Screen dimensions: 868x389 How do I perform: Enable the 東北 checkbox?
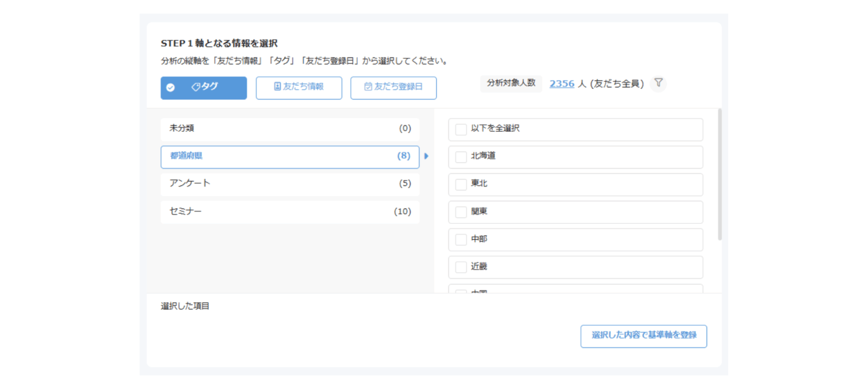point(461,185)
